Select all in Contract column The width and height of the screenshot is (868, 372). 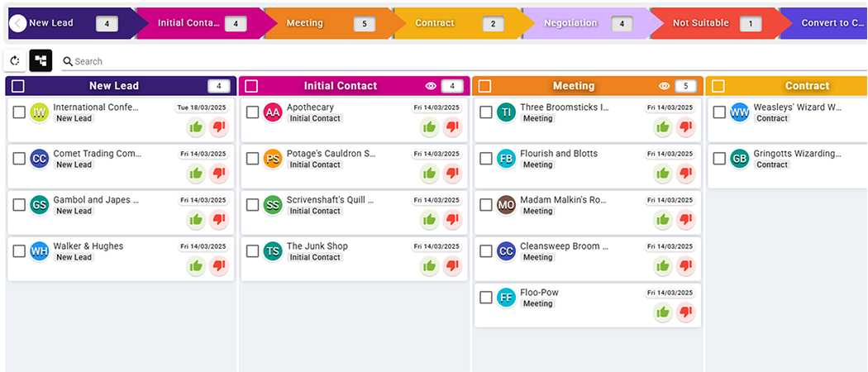click(x=718, y=86)
